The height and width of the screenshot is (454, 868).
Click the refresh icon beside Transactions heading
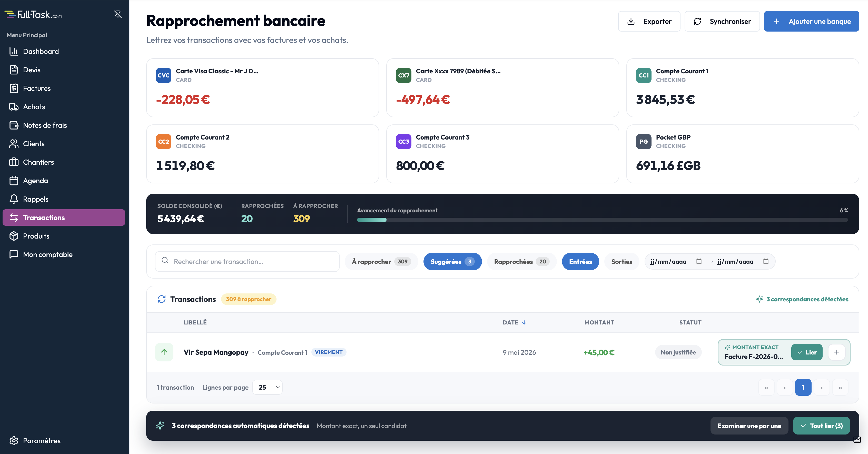[x=161, y=299]
